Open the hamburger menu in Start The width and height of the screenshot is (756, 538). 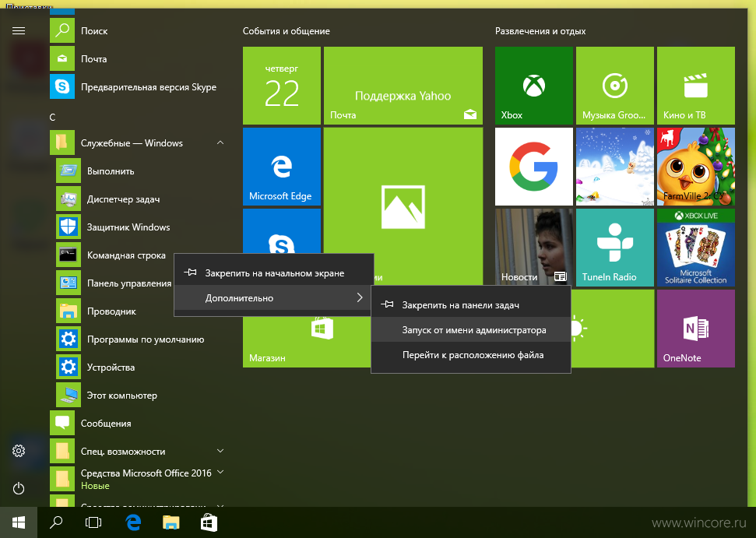pyautogui.click(x=19, y=31)
